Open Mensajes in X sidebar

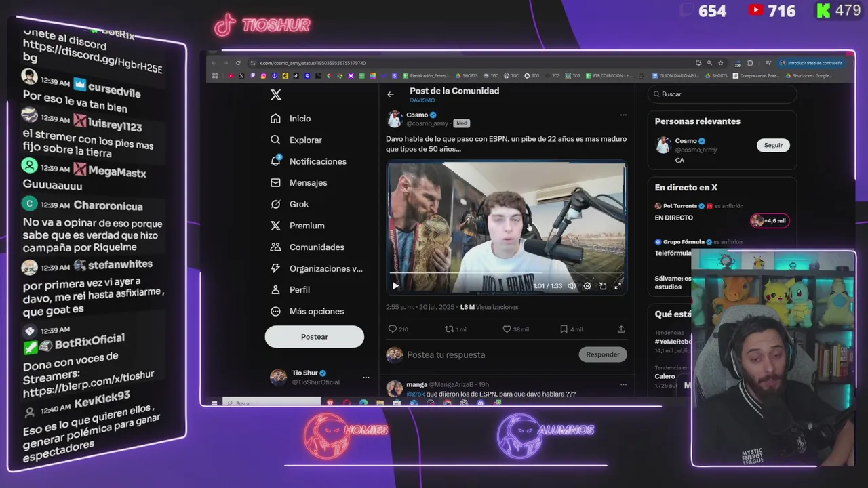point(298,182)
